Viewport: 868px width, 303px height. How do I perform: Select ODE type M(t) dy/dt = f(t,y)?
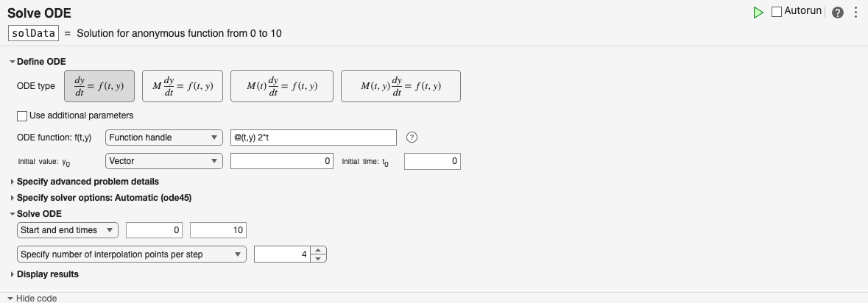pyautogui.click(x=282, y=86)
